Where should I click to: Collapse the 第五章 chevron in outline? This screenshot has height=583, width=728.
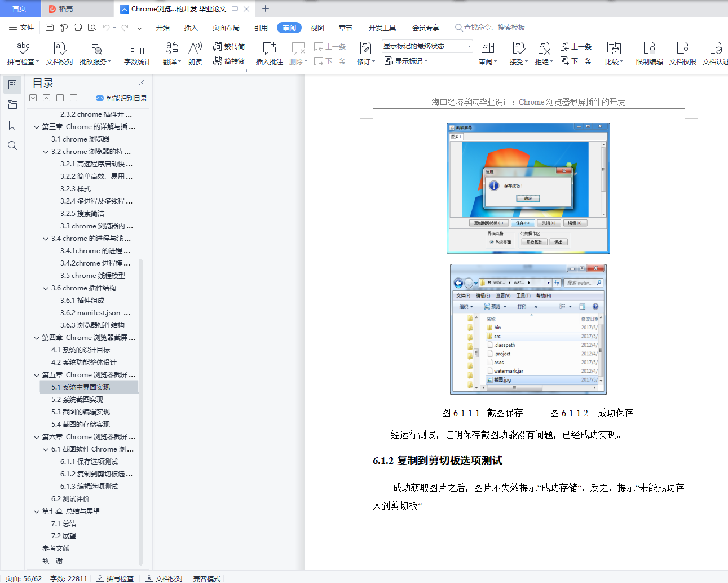pos(37,375)
